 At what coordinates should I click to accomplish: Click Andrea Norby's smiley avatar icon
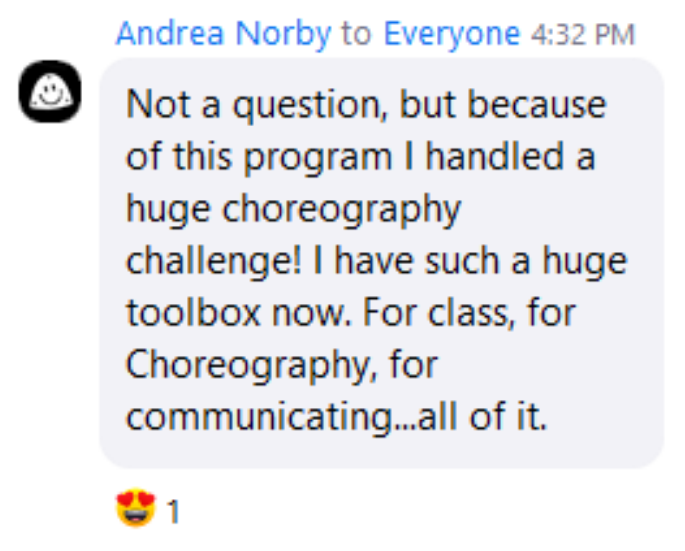(x=50, y=96)
